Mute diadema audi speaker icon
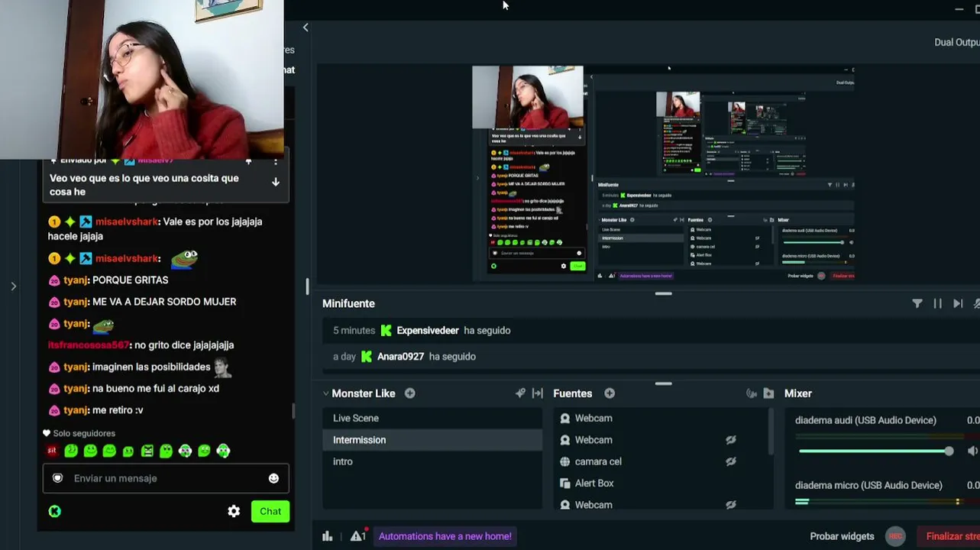Image resolution: width=980 pixels, height=550 pixels. [972, 451]
